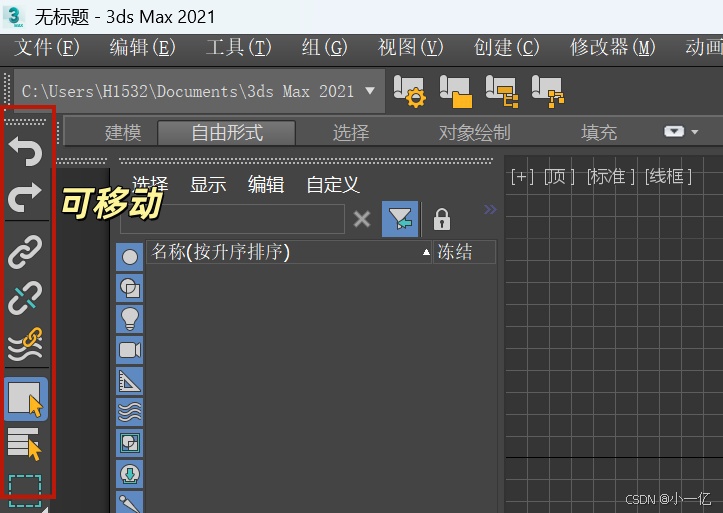The image size is (723, 513).
Task: Click the Redo arrow icon
Action: (x=25, y=197)
